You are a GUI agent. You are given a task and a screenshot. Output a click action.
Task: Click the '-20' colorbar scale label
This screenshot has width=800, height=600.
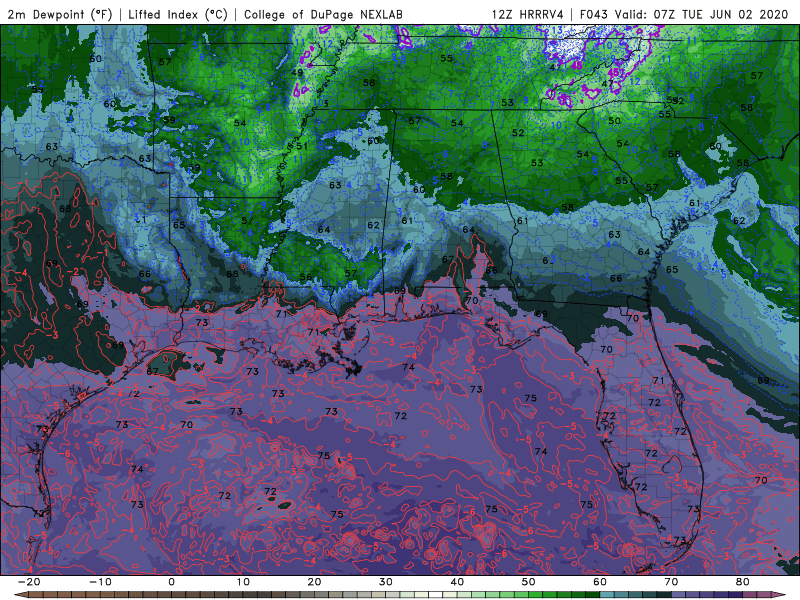pyautogui.click(x=29, y=582)
